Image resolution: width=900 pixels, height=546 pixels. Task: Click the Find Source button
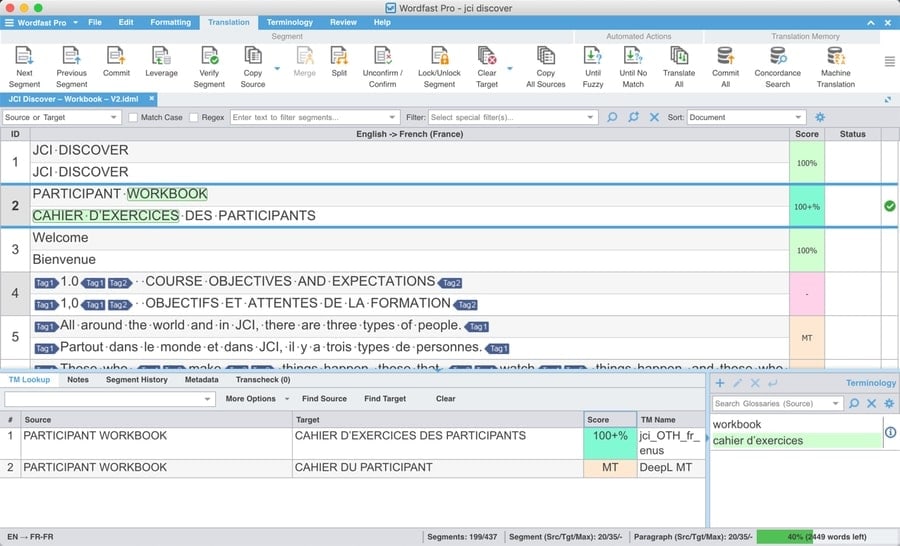tap(324, 398)
